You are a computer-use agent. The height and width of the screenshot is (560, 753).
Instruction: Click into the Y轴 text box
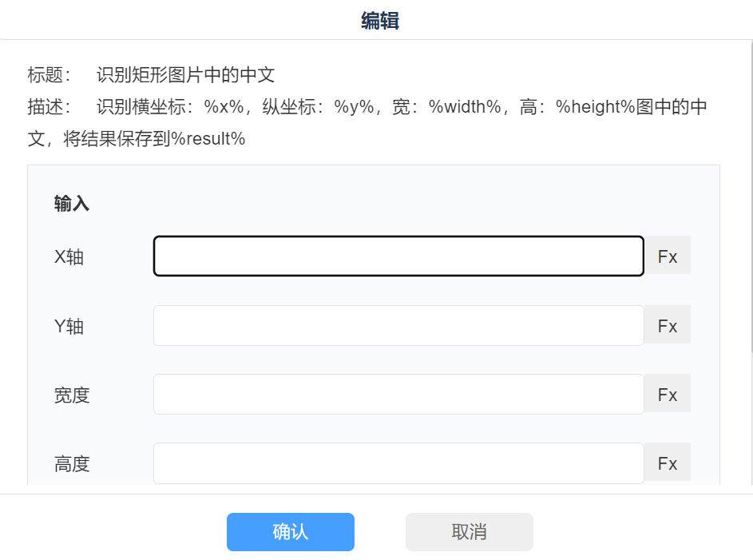pyautogui.click(x=398, y=326)
